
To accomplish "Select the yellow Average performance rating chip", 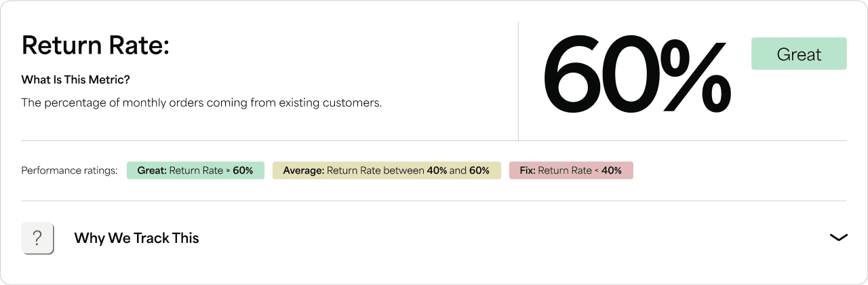I will (x=386, y=171).
